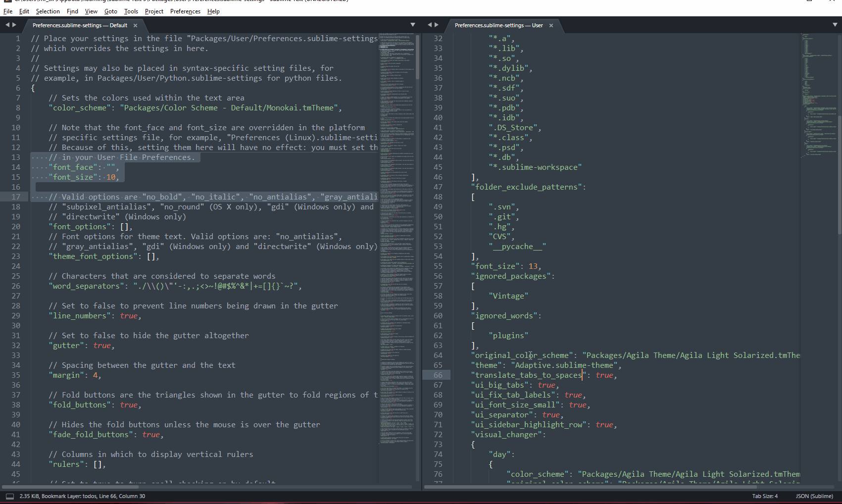Click line number 17 in left gutter
Screen dimensions: 842x504
point(16,197)
